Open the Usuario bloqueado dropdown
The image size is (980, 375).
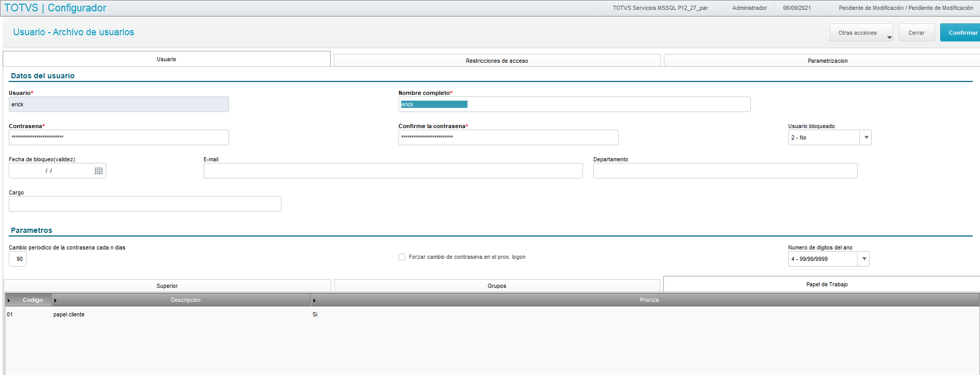[x=866, y=137]
